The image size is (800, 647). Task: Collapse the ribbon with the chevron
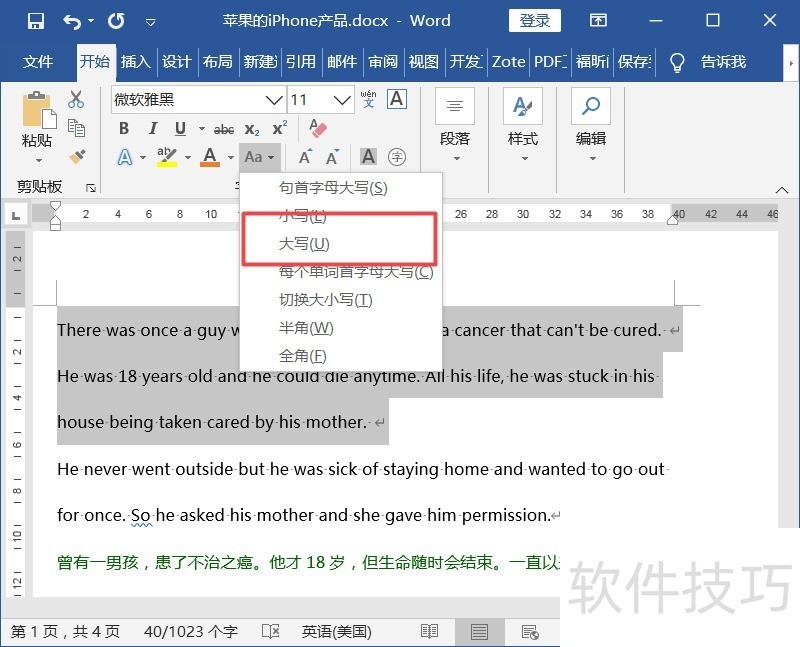[782, 190]
